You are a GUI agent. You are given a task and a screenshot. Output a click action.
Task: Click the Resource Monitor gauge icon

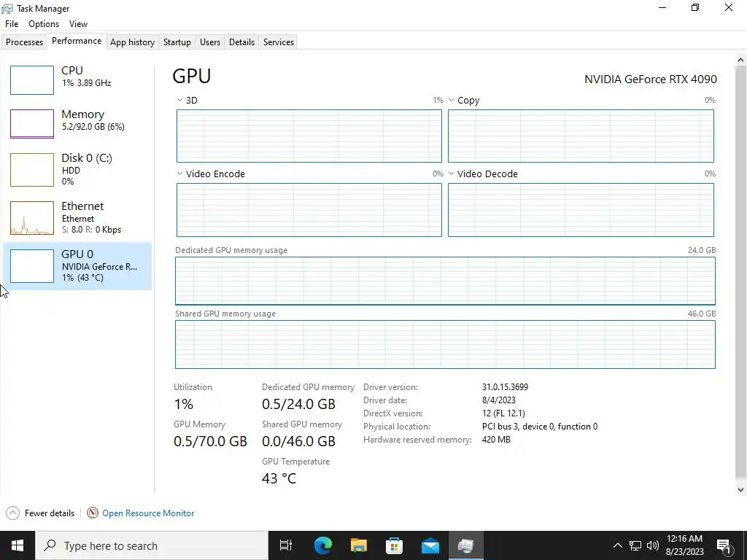click(x=93, y=513)
